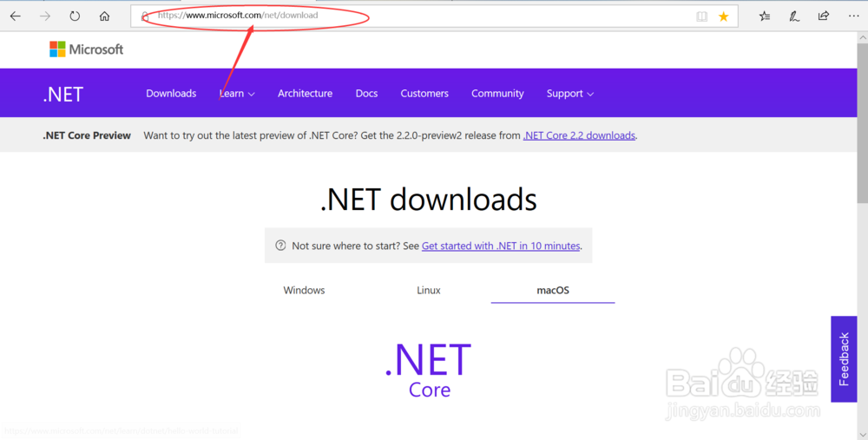Open Downloads in the navigation bar

[171, 93]
